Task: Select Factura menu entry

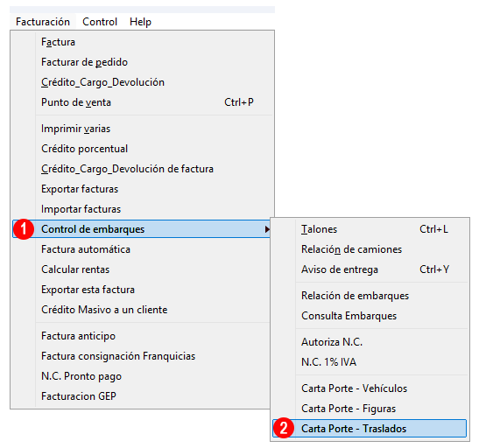Action: [142, 42]
